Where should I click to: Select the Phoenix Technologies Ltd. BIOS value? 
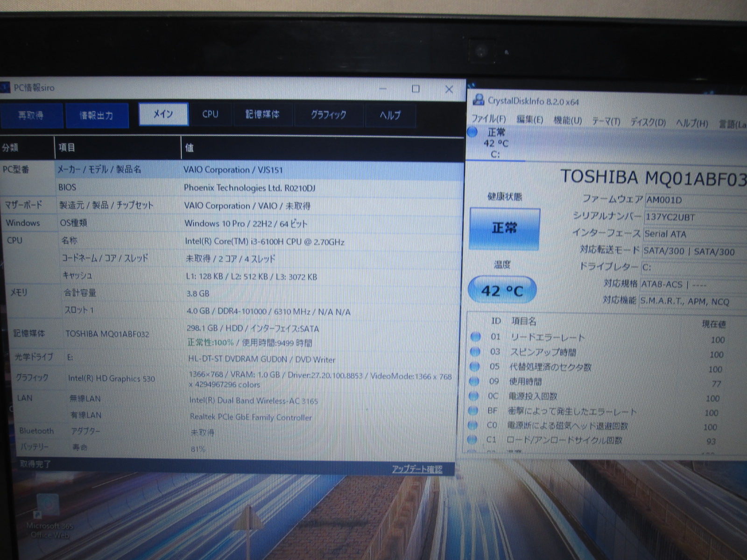pyautogui.click(x=250, y=188)
